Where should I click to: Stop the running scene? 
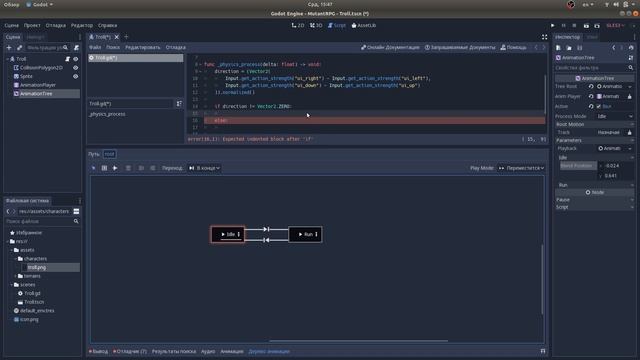click(574, 25)
